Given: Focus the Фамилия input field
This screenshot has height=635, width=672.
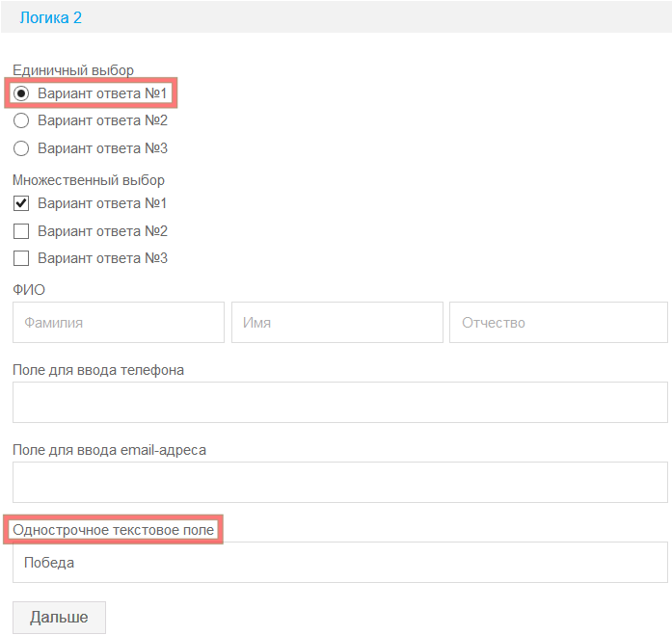Looking at the screenshot, I should (x=118, y=323).
